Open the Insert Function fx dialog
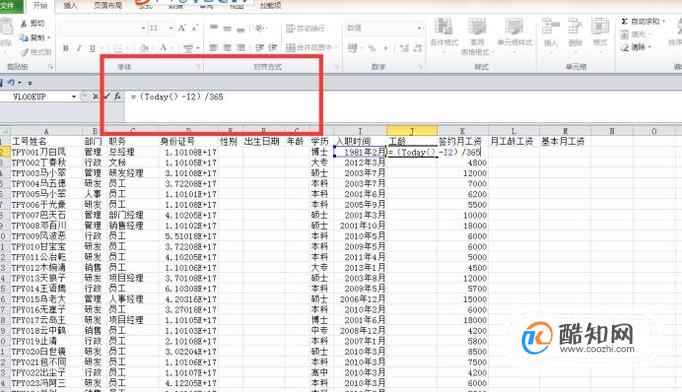 coord(117,97)
